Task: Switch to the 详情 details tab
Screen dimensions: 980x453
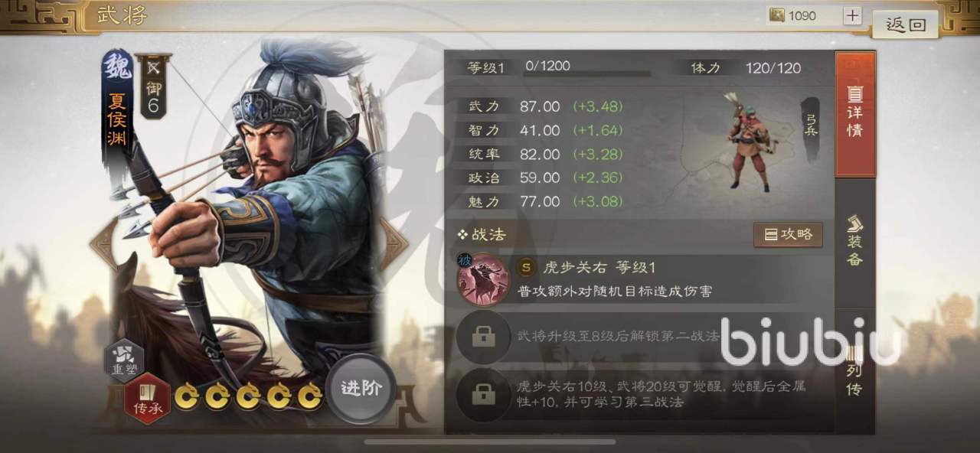Action: (x=854, y=113)
